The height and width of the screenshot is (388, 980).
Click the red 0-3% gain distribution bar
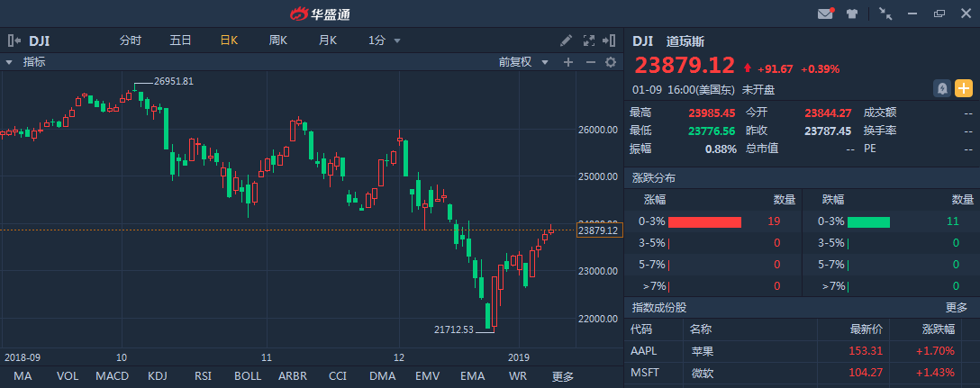pos(704,221)
